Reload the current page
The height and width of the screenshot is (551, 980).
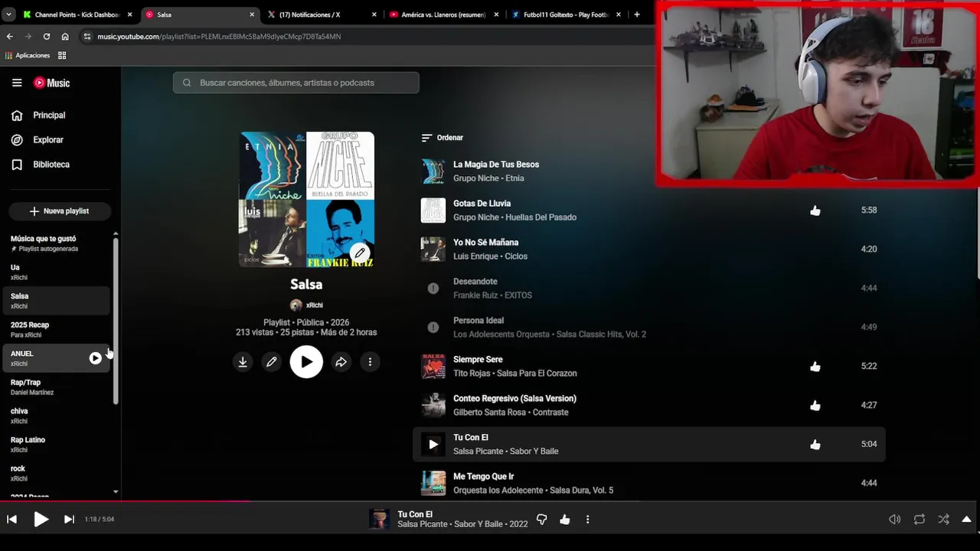pyautogui.click(x=47, y=37)
